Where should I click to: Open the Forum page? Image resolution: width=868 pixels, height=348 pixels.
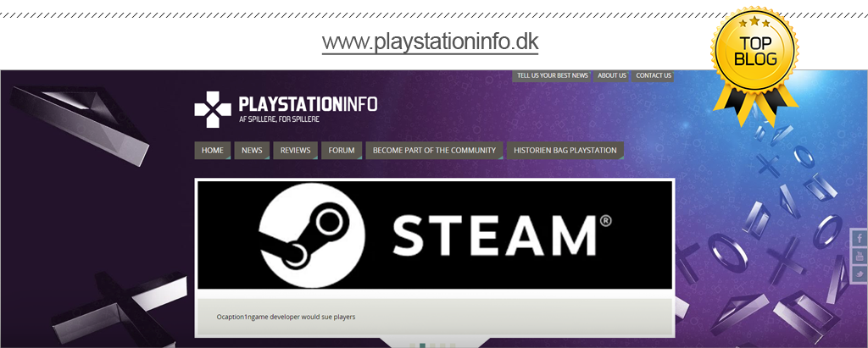coord(342,151)
